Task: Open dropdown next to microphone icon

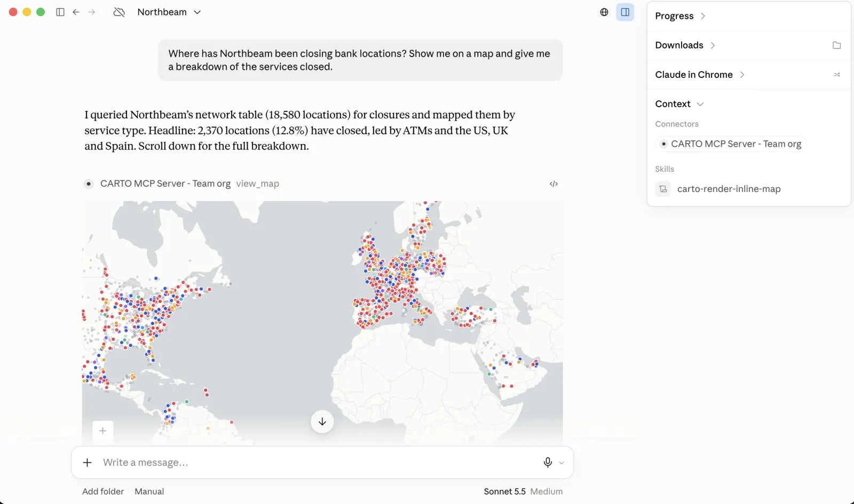Action: pyautogui.click(x=562, y=463)
